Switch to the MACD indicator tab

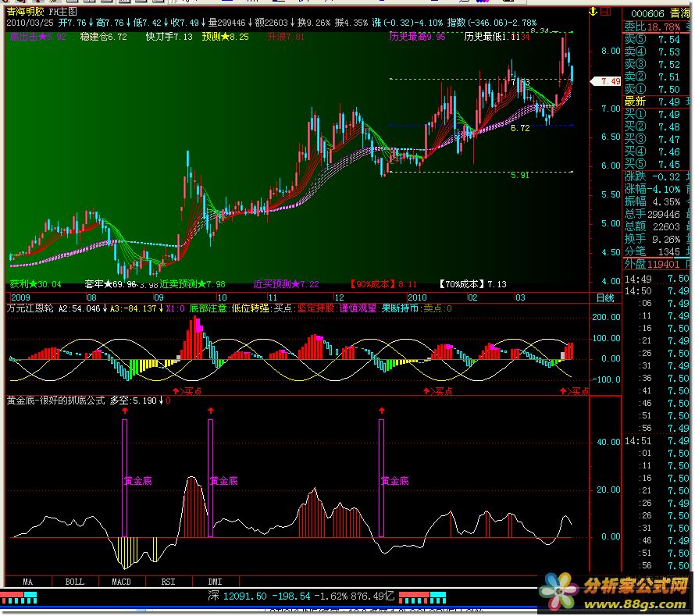point(121,582)
